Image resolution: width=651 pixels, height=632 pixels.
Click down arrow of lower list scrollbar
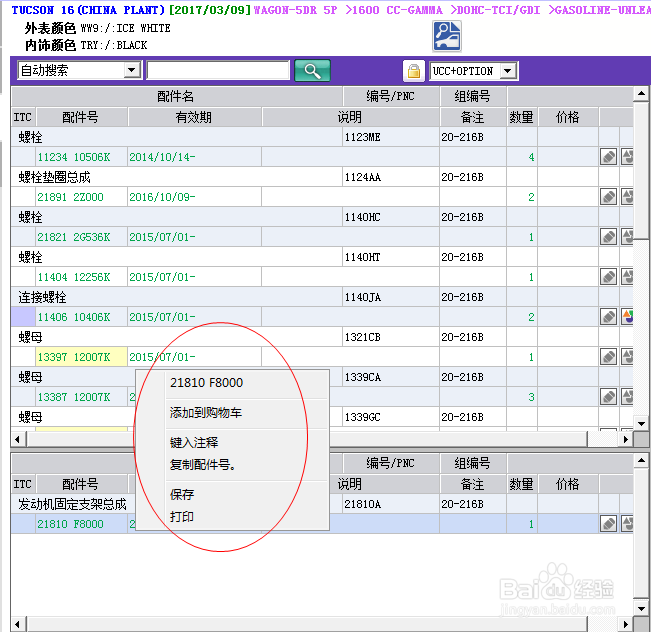click(x=641, y=609)
